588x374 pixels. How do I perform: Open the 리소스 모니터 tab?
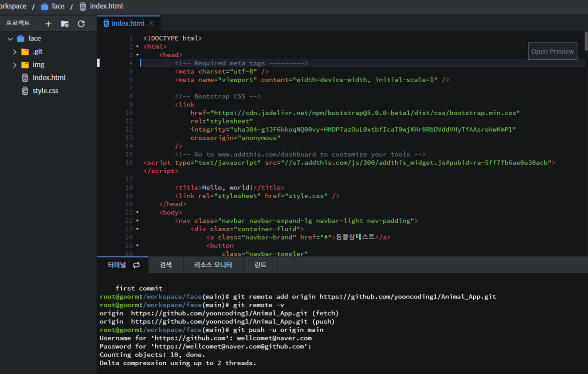[x=213, y=265]
